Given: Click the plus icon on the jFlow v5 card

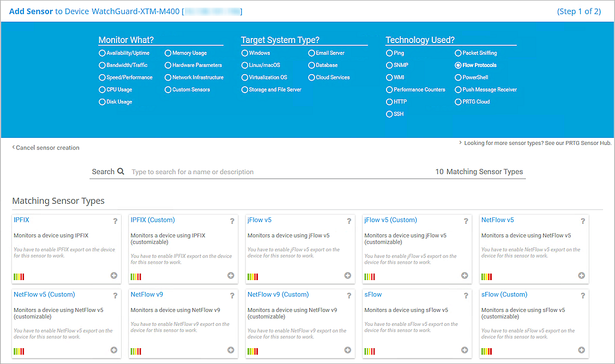Looking at the screenshot, I should (347, 276).
